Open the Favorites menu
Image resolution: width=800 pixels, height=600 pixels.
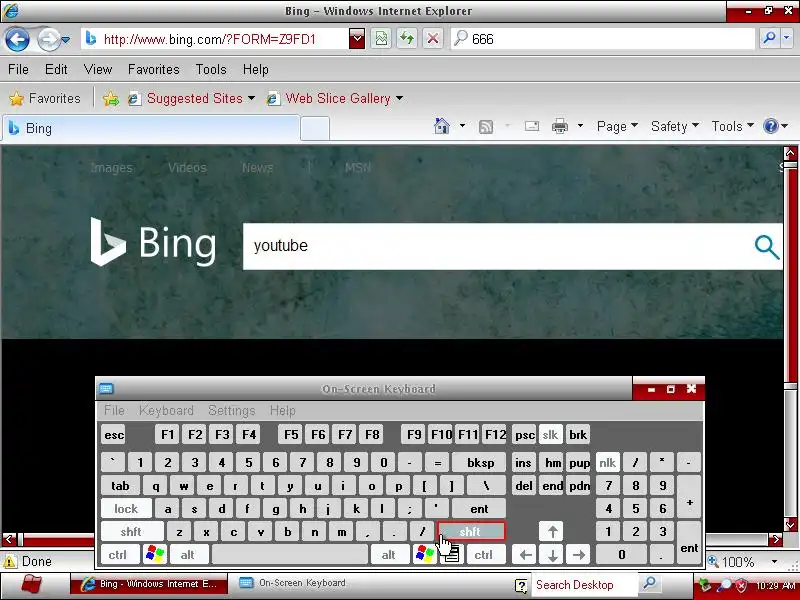tap(154, 69)
